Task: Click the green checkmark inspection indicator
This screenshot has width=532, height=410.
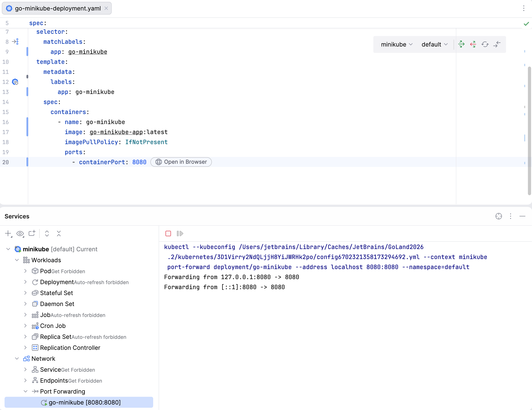Action: [x=526, y=24]
